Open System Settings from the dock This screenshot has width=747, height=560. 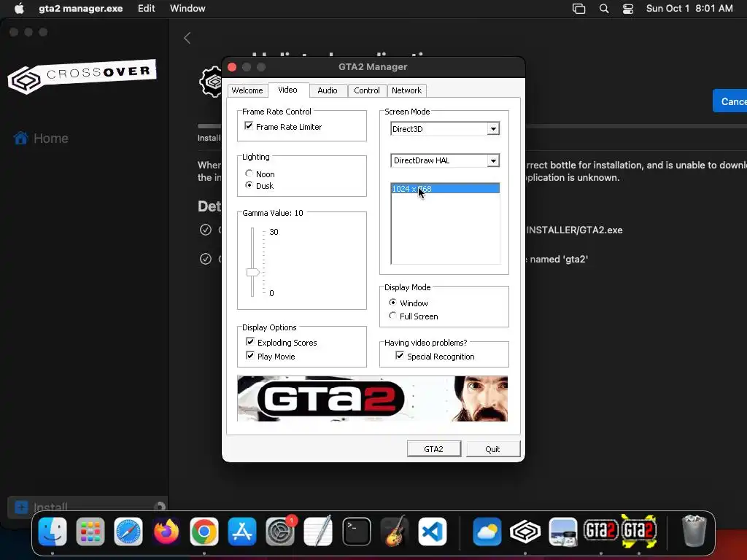click(280, 531)
